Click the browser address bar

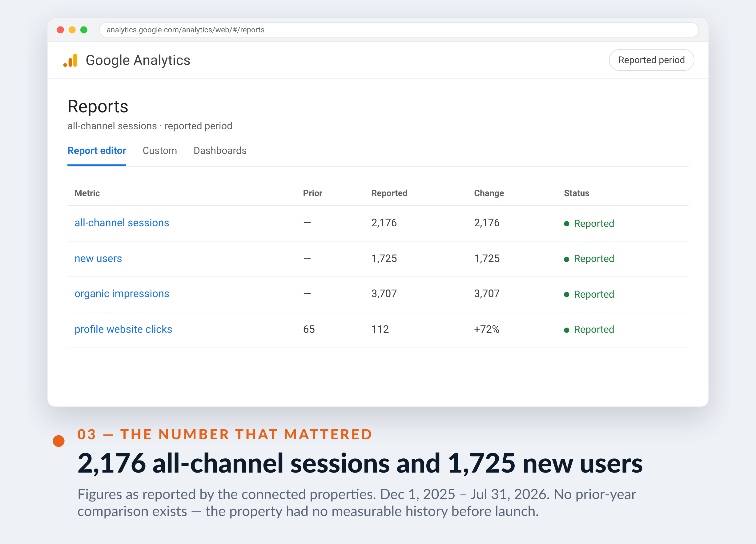click(399, 30)
